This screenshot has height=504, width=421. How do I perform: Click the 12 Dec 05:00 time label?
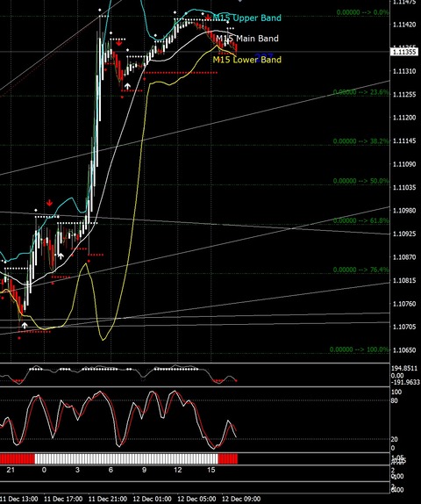[x=196, y=500]
